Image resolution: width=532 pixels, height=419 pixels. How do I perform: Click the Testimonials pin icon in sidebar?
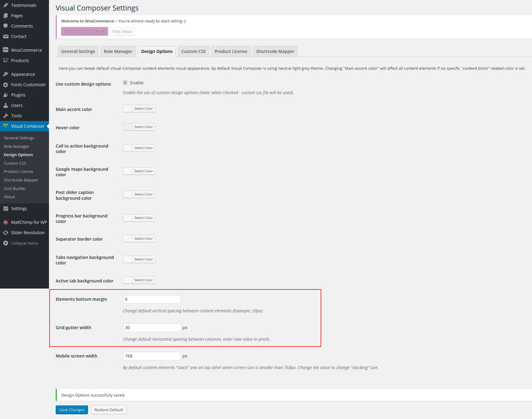click(x=5, y=5)
